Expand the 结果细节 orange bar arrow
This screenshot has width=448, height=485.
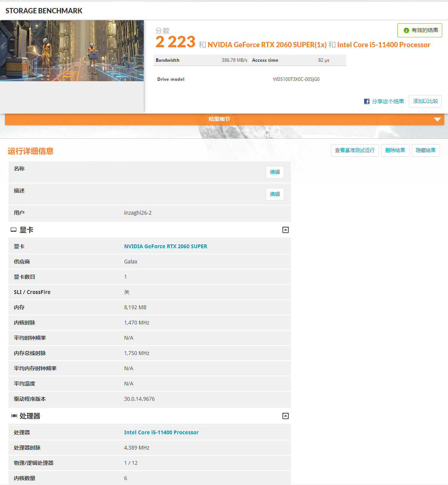[437, 119]
